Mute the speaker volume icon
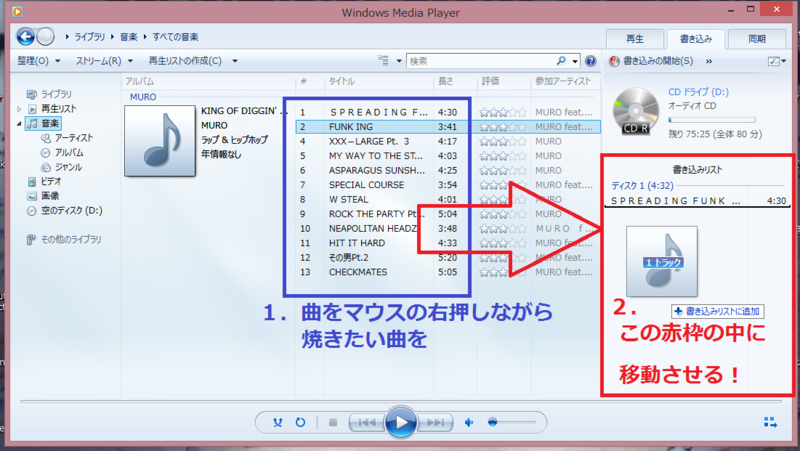800x451 pixels. pyautogui.click(x=469, y=422)
